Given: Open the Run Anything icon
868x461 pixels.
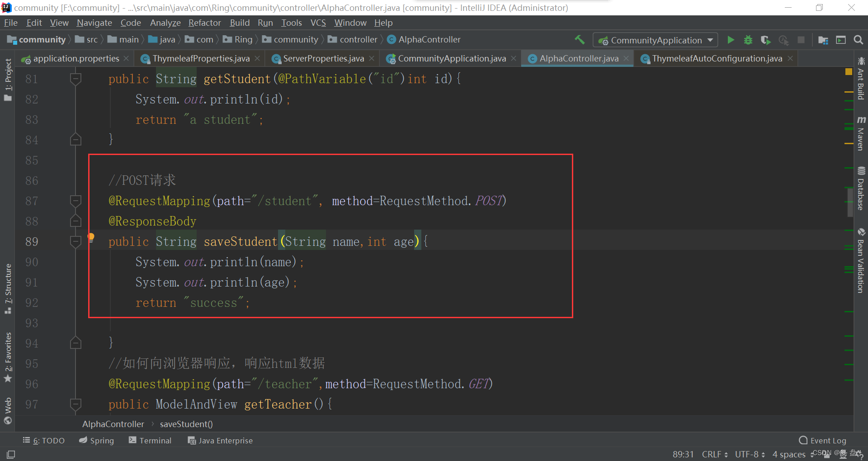Looking at the screenshot, I should coord(841,40).
